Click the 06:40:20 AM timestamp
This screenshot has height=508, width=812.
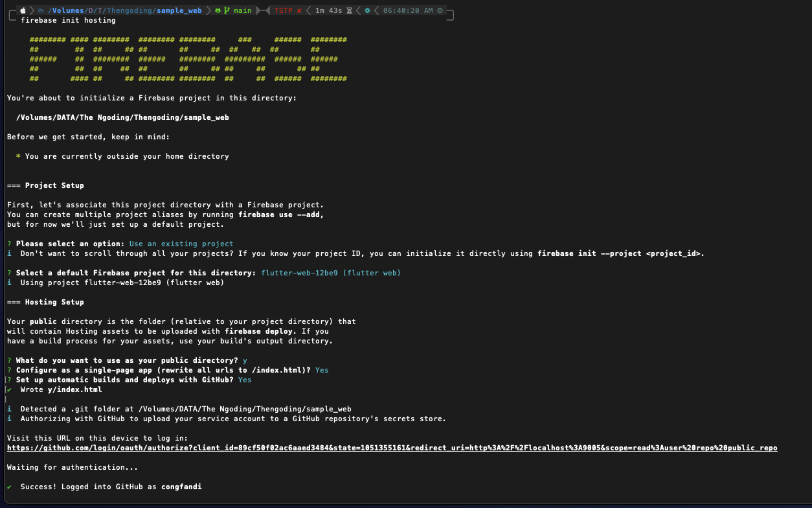(408, 10)
